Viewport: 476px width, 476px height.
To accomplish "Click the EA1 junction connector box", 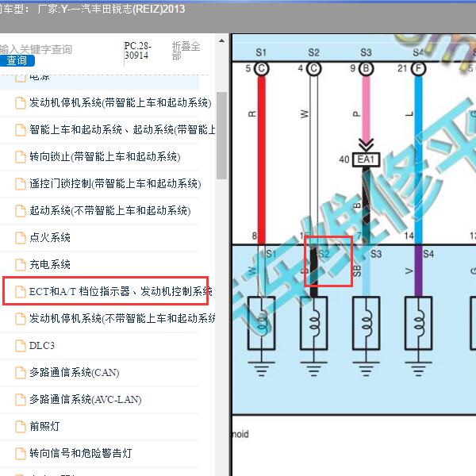I will click(366, 159).
